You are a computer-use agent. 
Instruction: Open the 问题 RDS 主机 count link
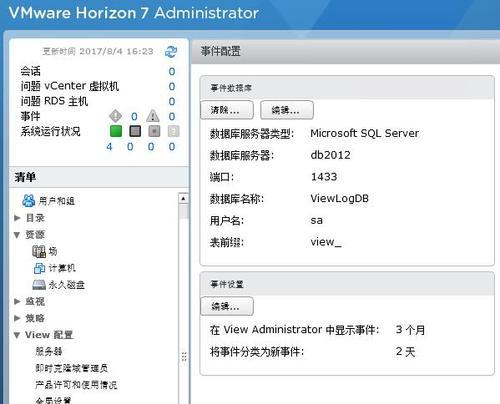(172, 101)
